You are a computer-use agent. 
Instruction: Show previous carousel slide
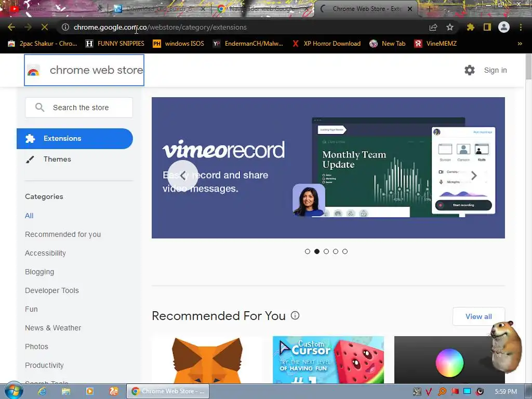point(183,176)
